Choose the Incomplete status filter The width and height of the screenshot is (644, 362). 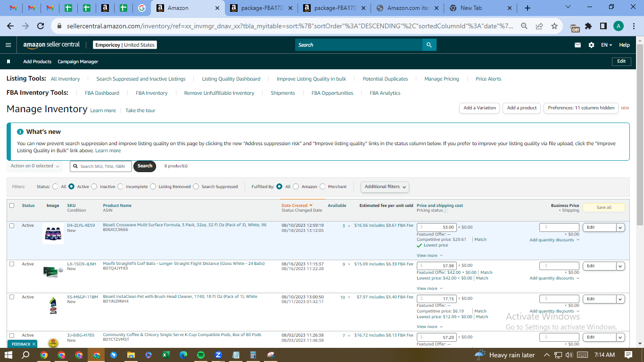coord(120,187)
